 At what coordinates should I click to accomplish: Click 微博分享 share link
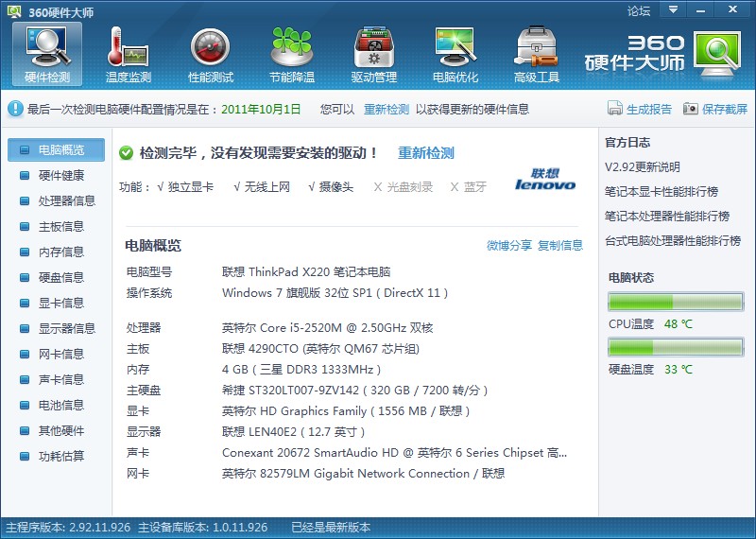point(509,246)
